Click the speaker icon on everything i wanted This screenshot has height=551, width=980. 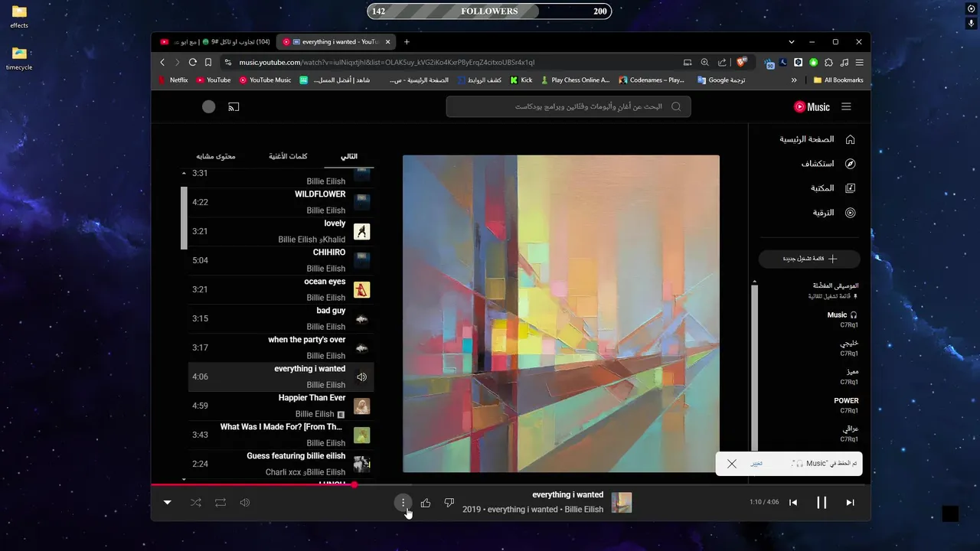point(362,377)
